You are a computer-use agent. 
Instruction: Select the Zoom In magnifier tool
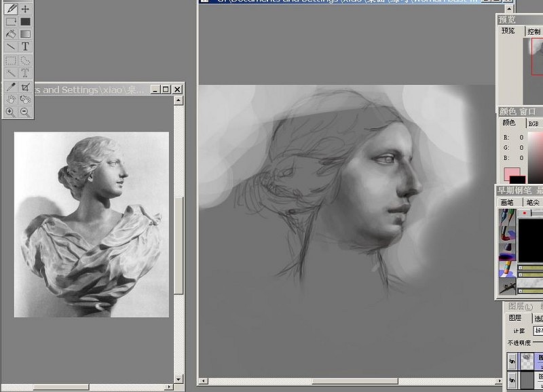[11, 112]
